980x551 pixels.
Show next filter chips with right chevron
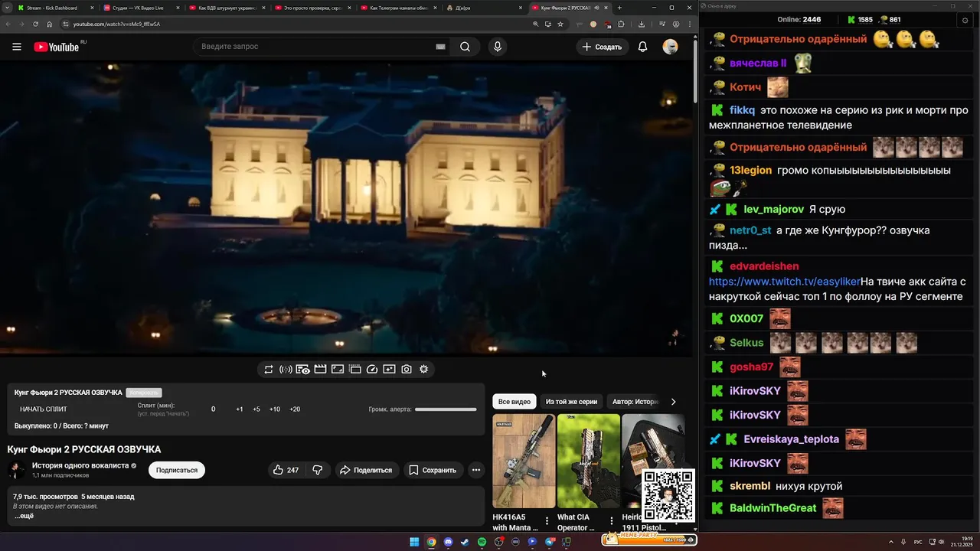pyautogui.click(x=674, y=402)
